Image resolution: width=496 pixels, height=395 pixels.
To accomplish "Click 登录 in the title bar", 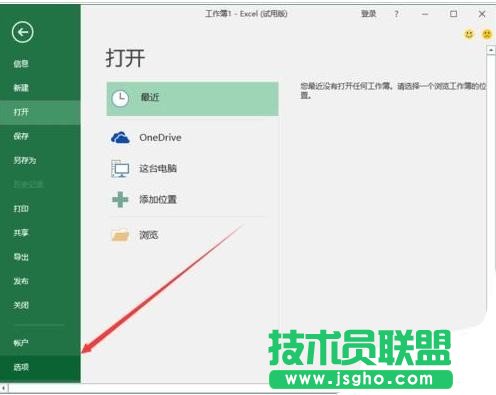I will tap(369, 14).
